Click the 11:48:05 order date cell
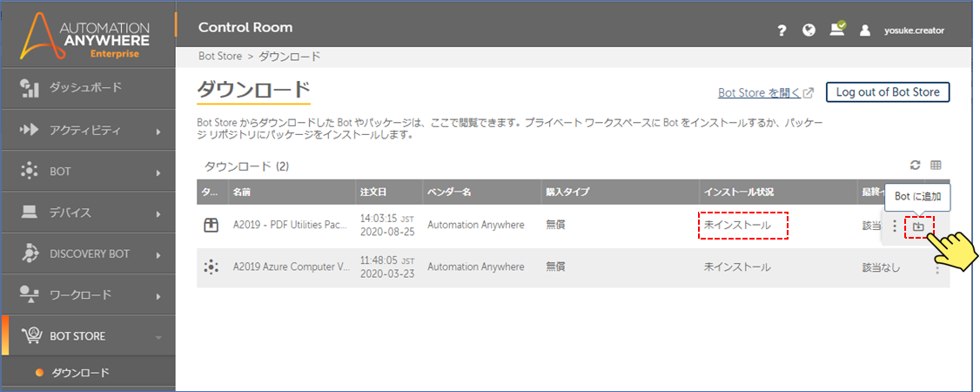This screenshot has height=392, width=980. click(x=388, y=267)
